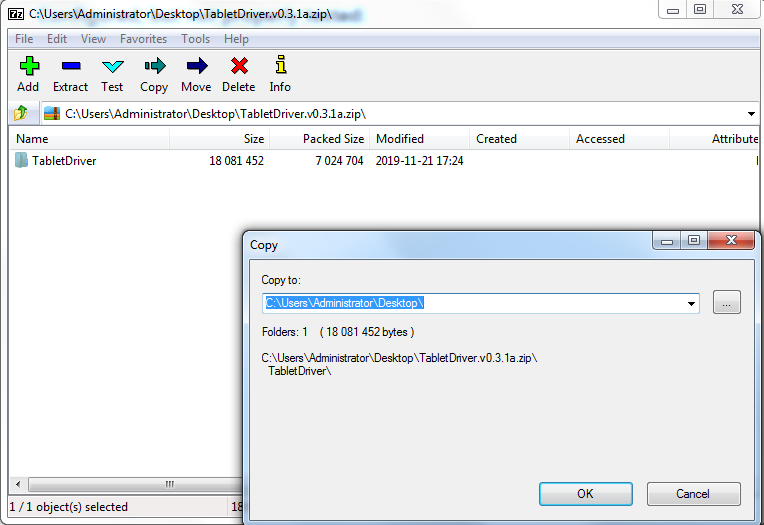Image resolution: width=764 pixels, height=525 pixels.
Task: Minimize the 7-Zip main window
Action: tap(673, 9)
